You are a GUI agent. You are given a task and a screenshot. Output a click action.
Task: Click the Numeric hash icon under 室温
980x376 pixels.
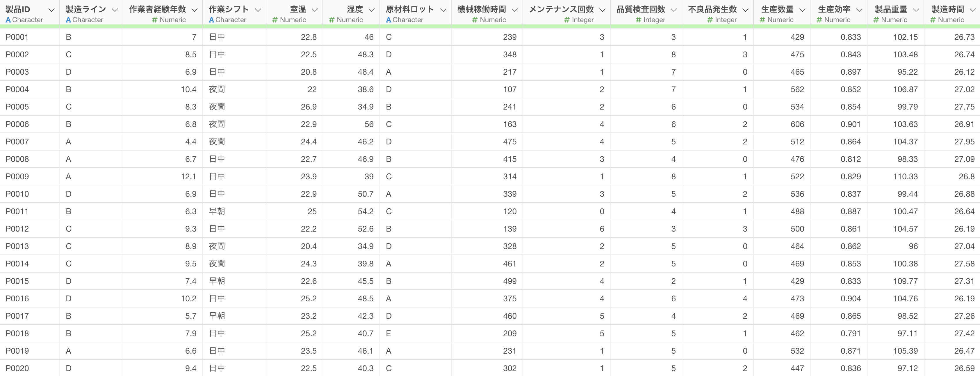[x=275, y=20]
